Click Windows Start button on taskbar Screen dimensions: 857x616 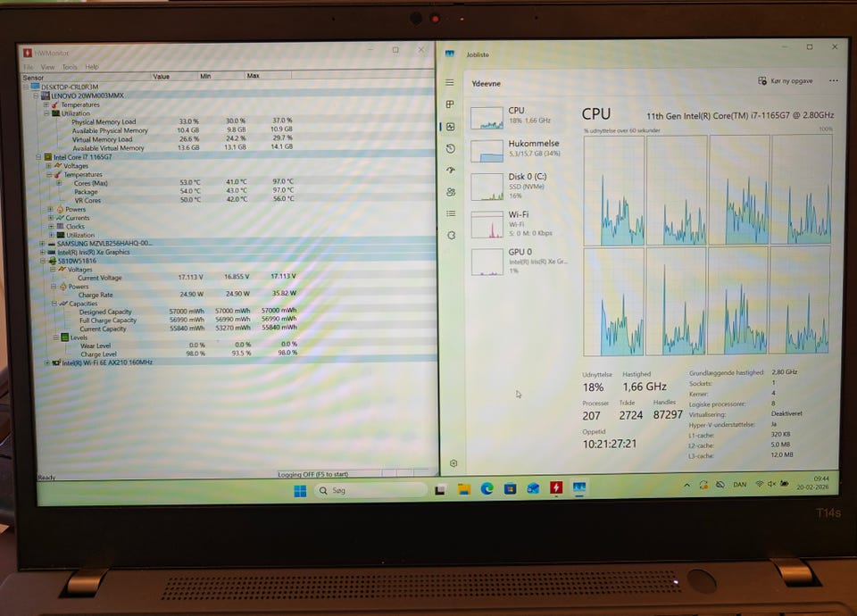coord(300,490)
